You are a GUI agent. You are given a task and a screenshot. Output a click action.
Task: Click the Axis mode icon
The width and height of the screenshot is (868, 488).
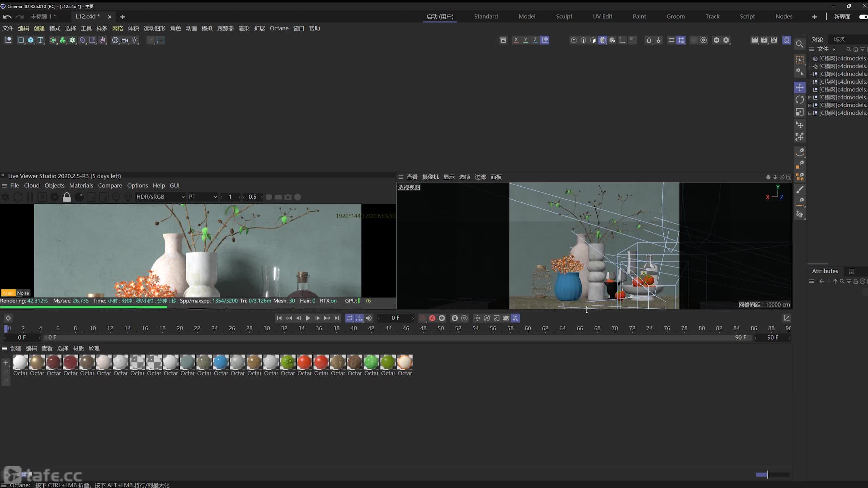click(x=622, y=40)
